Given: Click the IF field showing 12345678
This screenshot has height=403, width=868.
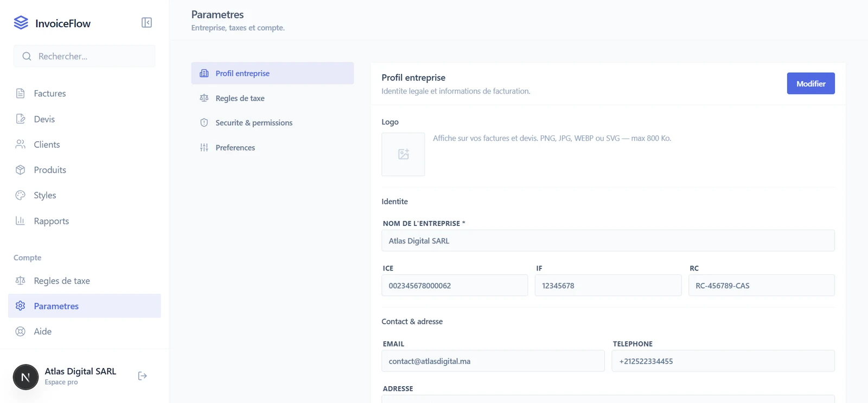Looking at the screenshot, I should (608, 286).
